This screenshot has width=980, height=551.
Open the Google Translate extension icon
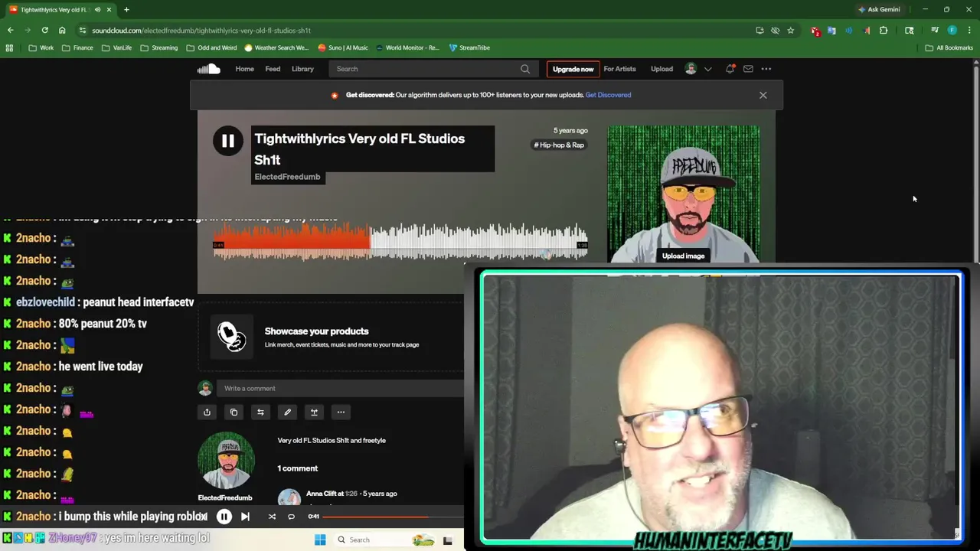click(x=831, y=31)
